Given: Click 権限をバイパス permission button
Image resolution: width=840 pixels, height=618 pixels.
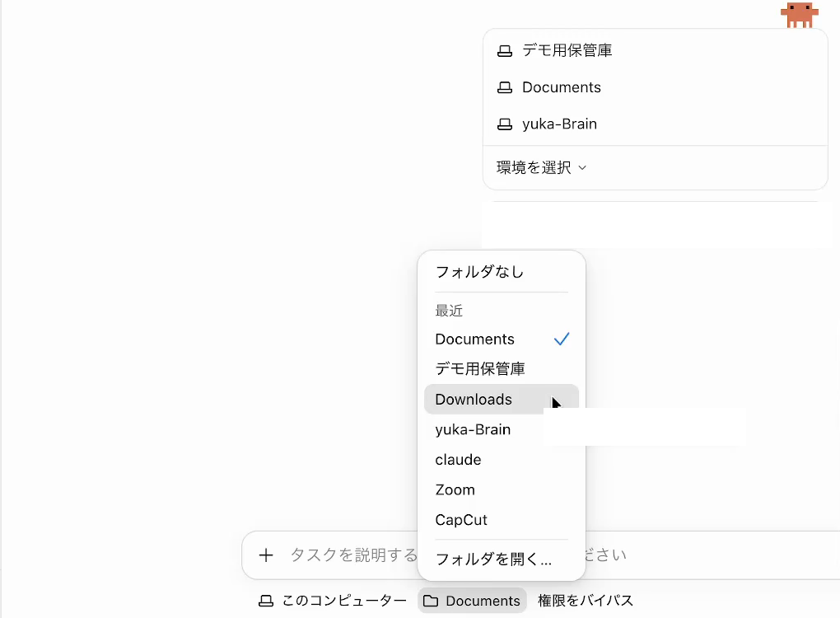Looking at the screenshot, I should (586, 601).
